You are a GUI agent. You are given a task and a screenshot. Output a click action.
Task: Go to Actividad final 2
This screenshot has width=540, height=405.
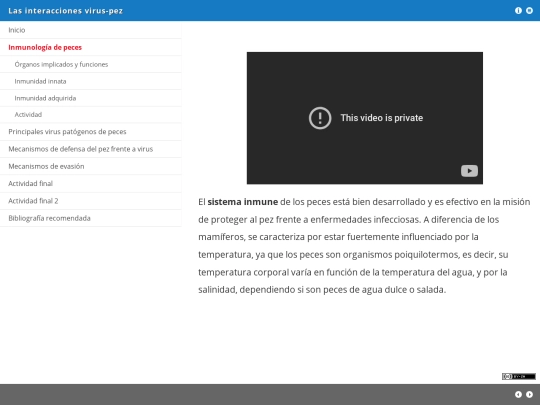point(91,201)
